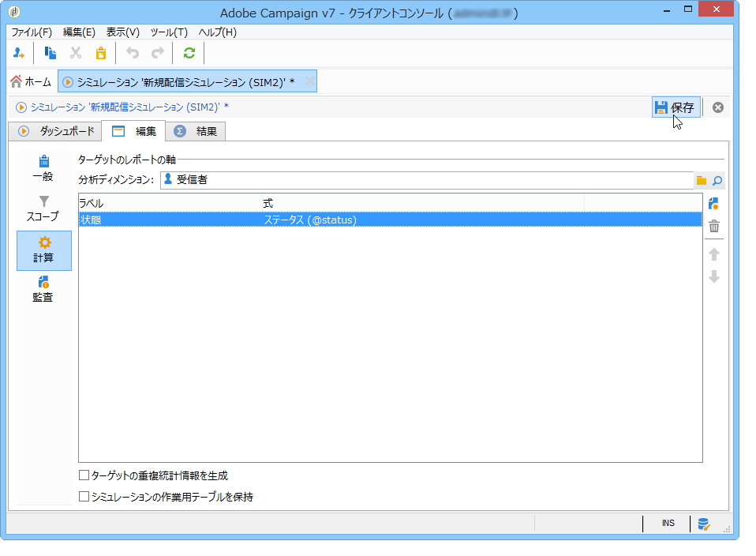Select the シミュレーション '新規配信シミュレーション (SIM2)' document tab
The width and height of the screenshot is (756, 556).
tap(186, 82)
